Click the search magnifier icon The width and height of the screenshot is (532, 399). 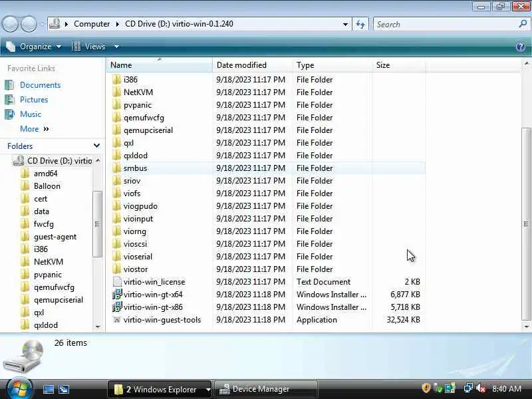[523, 24]
